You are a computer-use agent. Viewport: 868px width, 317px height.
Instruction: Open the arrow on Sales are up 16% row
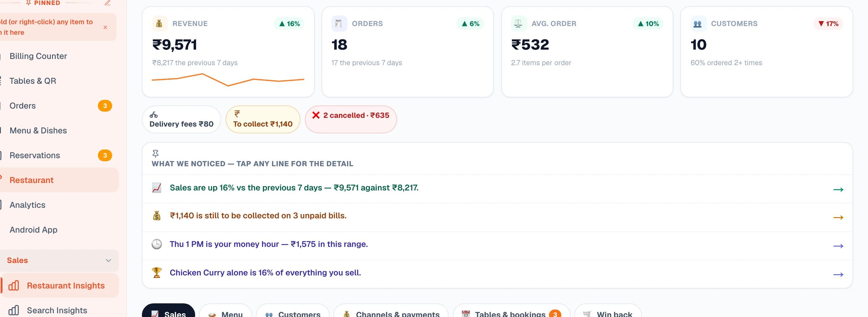[838, 190]
